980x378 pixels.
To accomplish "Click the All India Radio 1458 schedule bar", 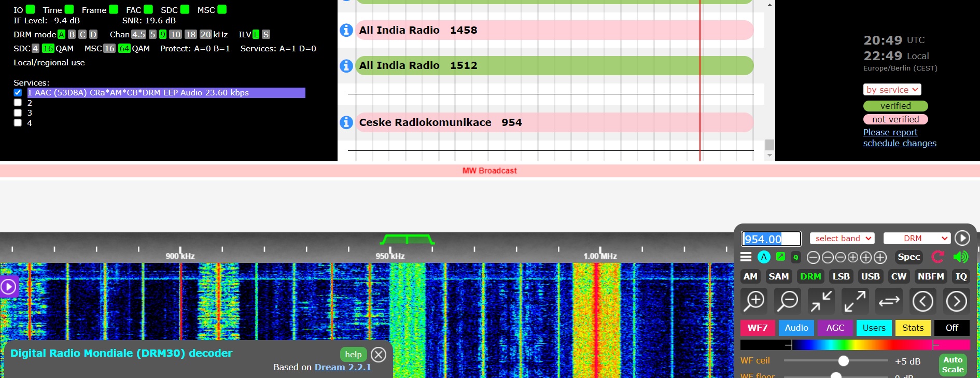I will [554, 30].
